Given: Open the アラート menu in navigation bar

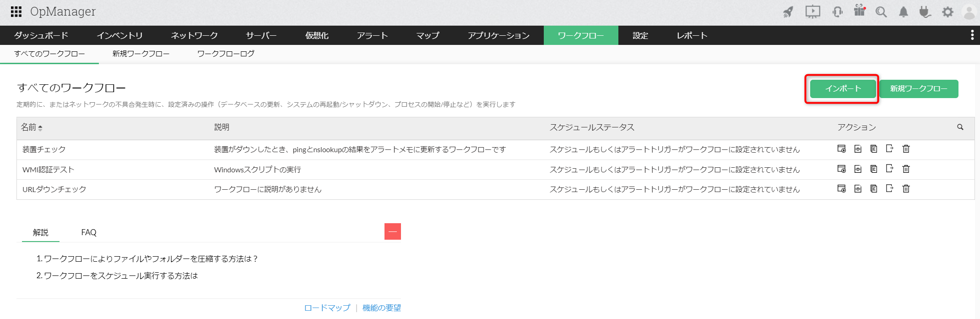Looking at the screenshot, I should (372, 35).
